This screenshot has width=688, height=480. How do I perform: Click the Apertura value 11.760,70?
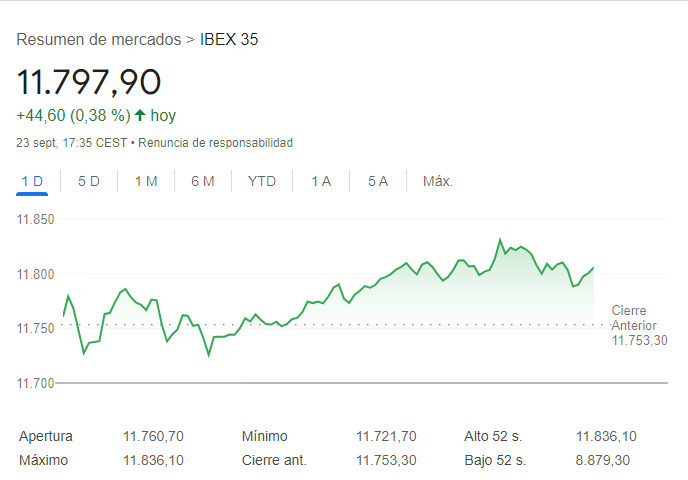pos(153,436)
